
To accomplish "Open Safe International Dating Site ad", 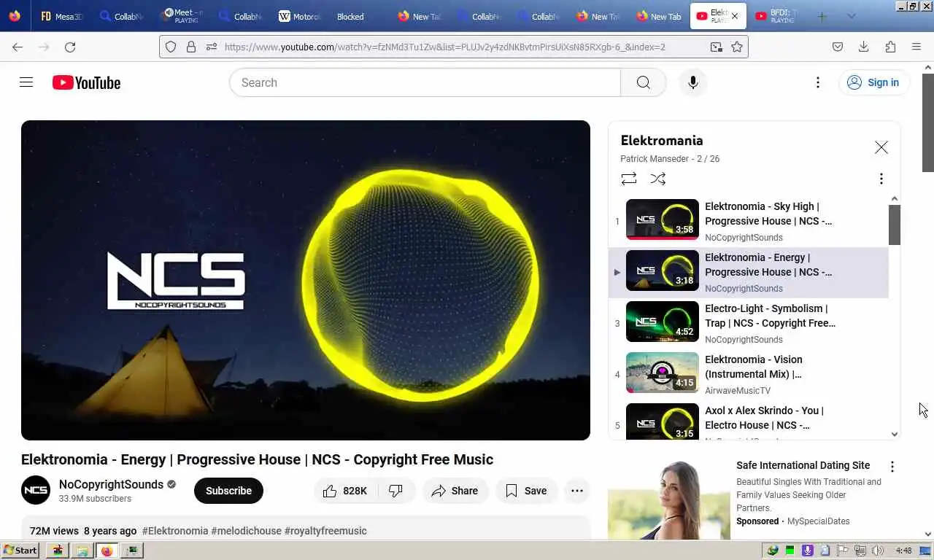I will (x=803, y=465).
